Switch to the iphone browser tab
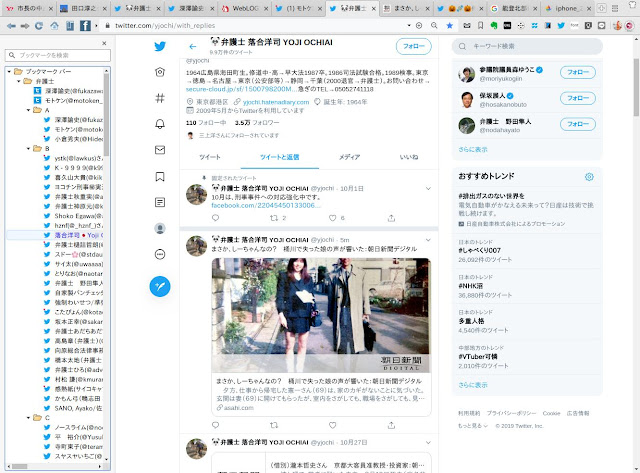The width and height of the screenshot is (640, 473). tap(567, 8)
